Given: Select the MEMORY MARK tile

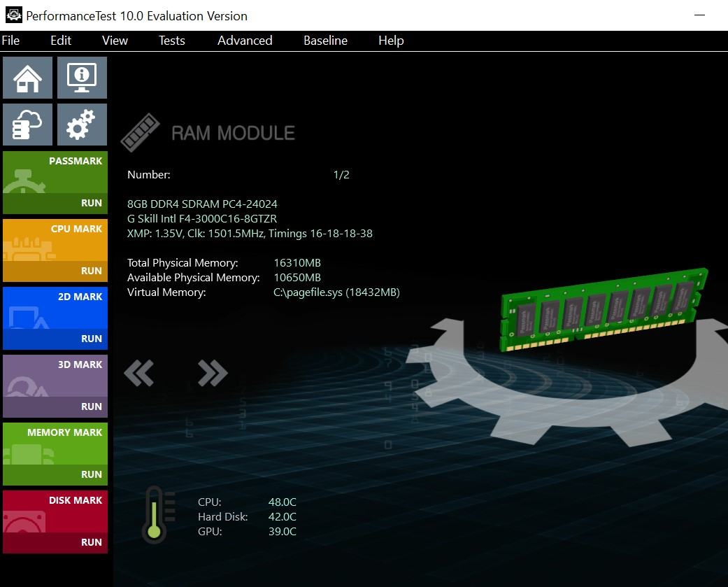Looking at the screenshot, I should [x=55, y=444].
